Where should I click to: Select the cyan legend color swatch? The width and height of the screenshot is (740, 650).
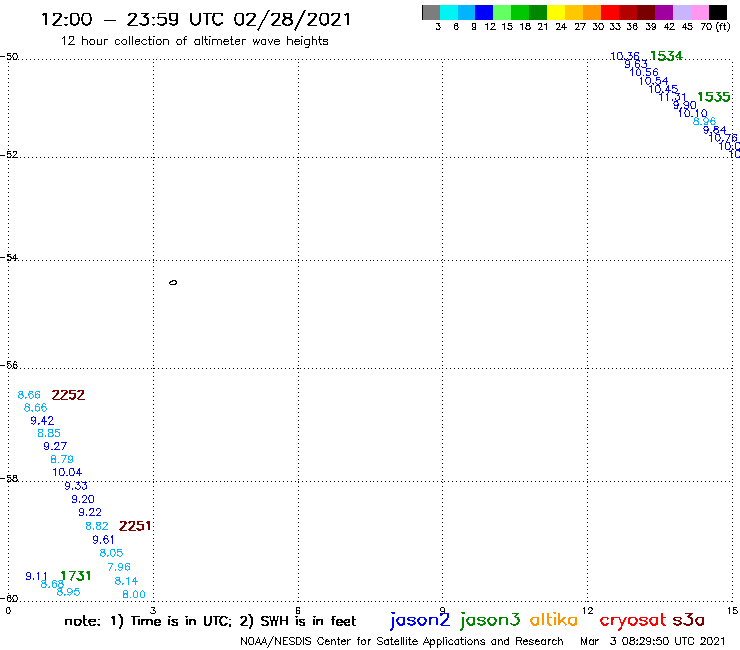(449, 13)
